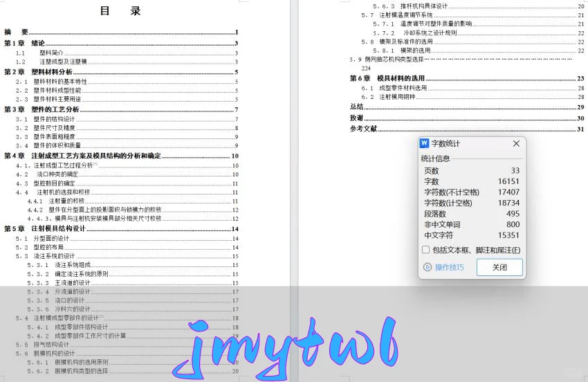588x382 pixels.
Task: Click contents entry 5.7 注射模温度调节系统
Action: coord(472,15)
